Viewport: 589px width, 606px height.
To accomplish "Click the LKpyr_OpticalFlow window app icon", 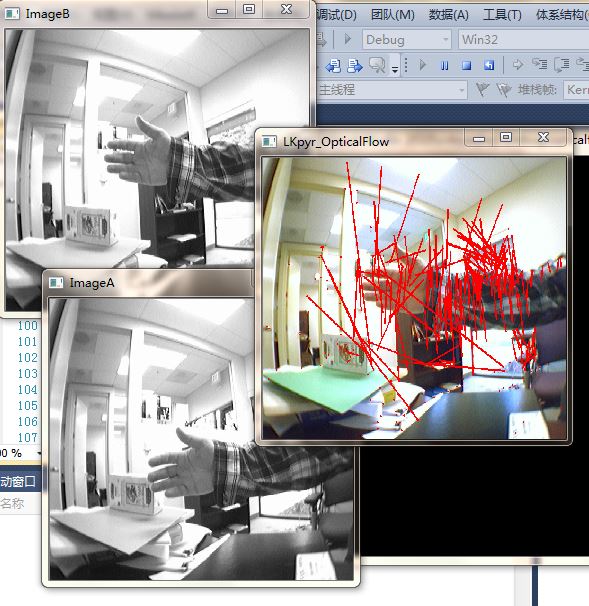I will click(269, 141).
